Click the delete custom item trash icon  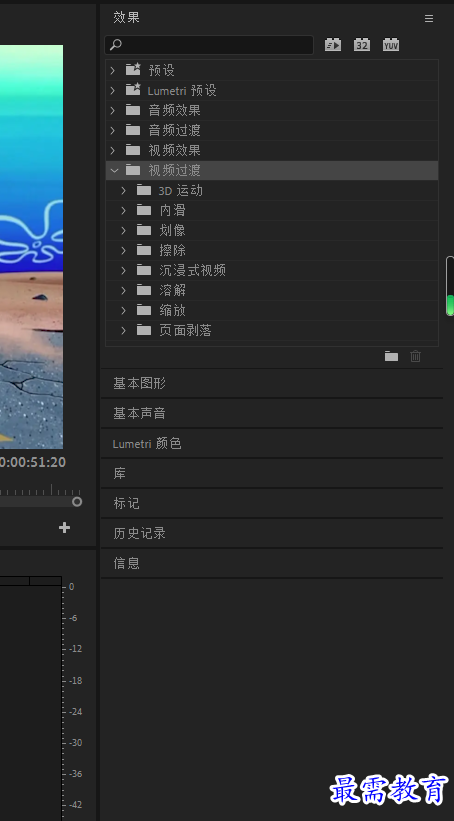point(415,357)
